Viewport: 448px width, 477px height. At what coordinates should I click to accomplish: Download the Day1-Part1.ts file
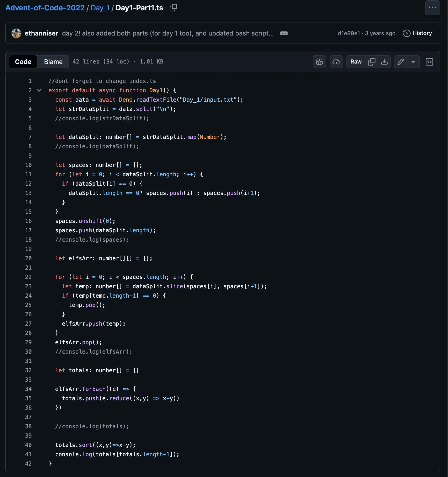(x=385, y=62)
